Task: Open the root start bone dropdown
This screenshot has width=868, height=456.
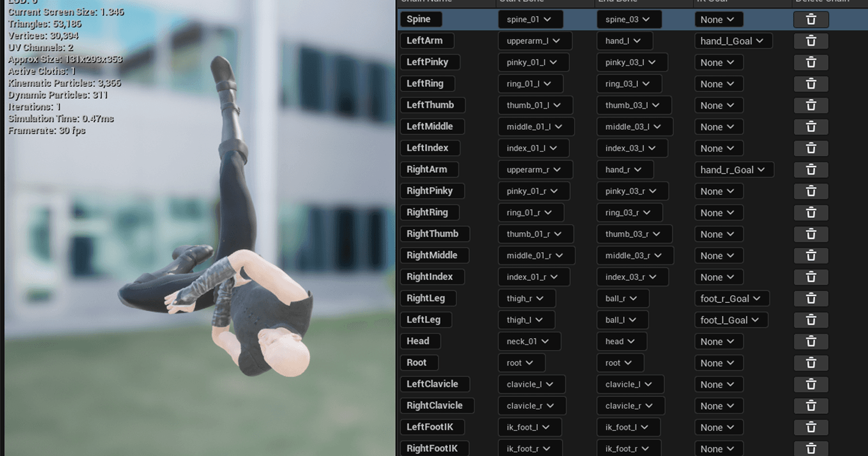Action: 521,363
